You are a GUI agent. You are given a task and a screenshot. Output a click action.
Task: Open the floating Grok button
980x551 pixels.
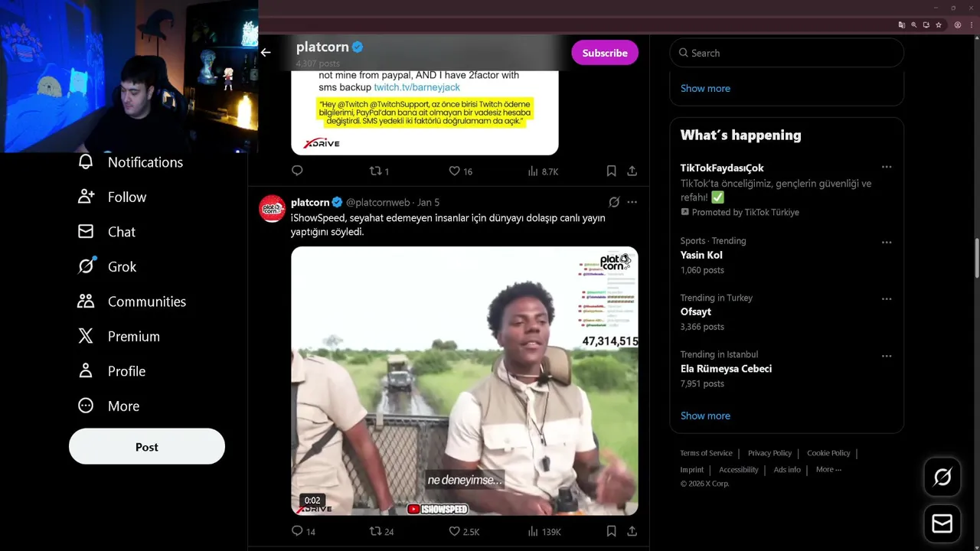coord(942,478)
